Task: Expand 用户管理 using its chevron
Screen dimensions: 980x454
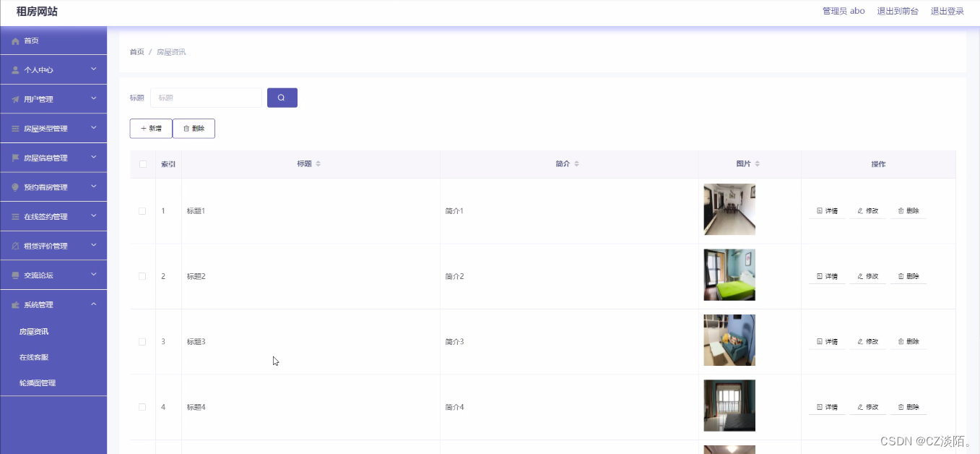Action: pyautogui.click(x=94, y=98)
